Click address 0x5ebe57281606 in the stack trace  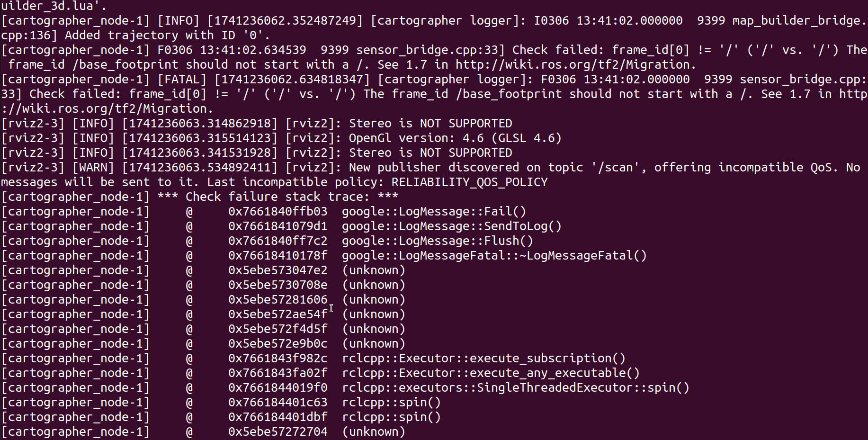click(x=278, y=300)
